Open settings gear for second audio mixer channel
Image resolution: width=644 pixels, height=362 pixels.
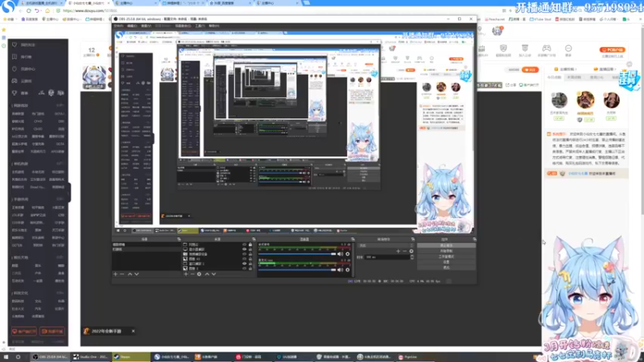348,269
